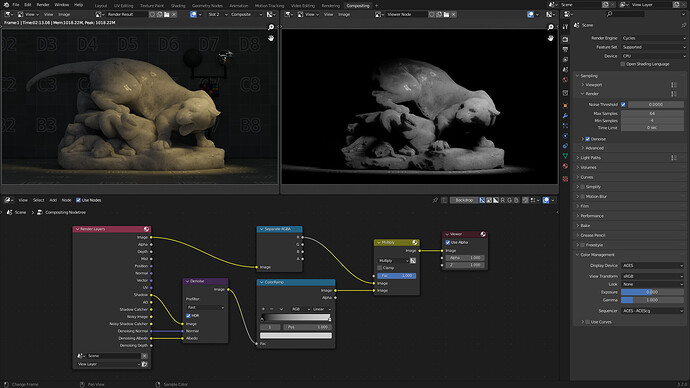Open the Look dropdown (None)
The width and height of the screenshot is (690, 388).
[653, 284]
